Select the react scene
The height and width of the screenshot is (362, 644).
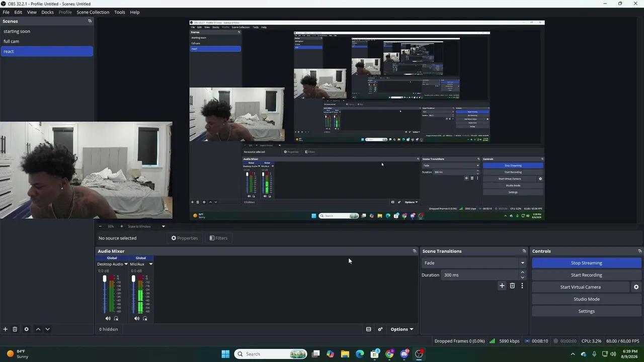pos(47,51)
